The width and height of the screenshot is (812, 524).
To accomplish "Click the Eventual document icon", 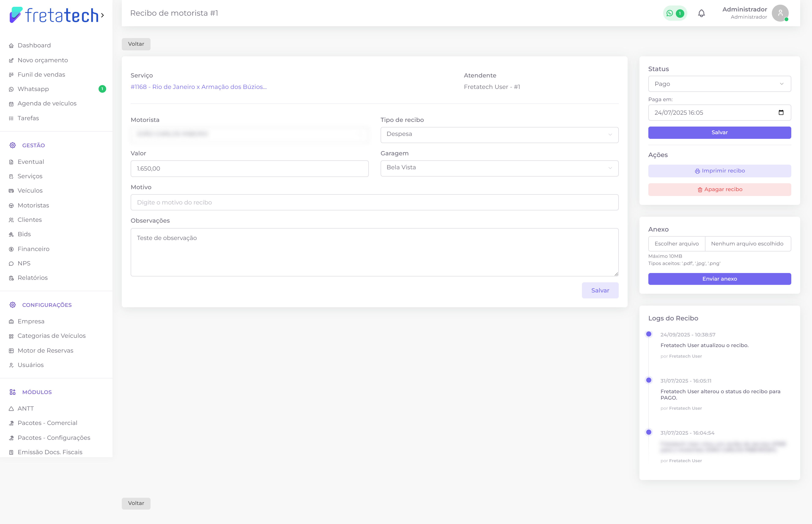I will 11,162.
